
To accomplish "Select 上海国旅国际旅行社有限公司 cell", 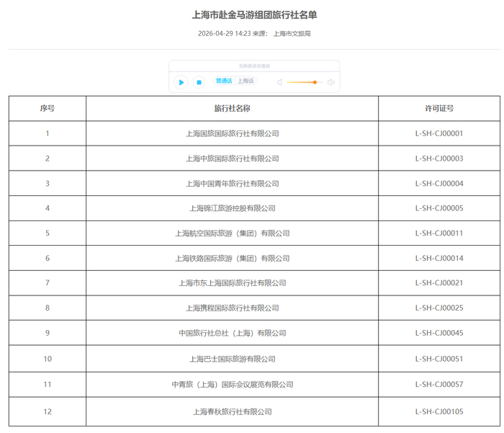I will 232,133.
